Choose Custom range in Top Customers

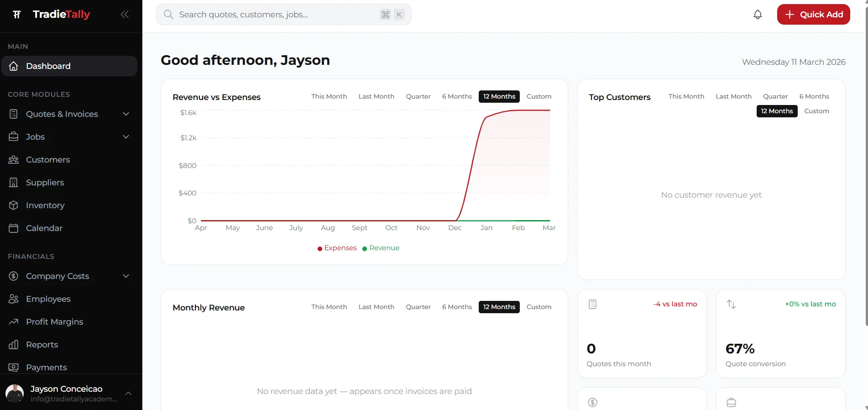click(816, 111)
